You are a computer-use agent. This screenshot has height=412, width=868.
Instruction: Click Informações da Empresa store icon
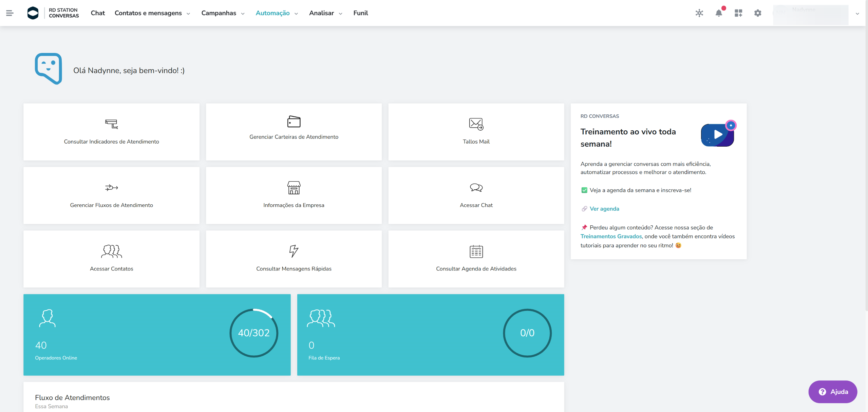click(294, 188)
